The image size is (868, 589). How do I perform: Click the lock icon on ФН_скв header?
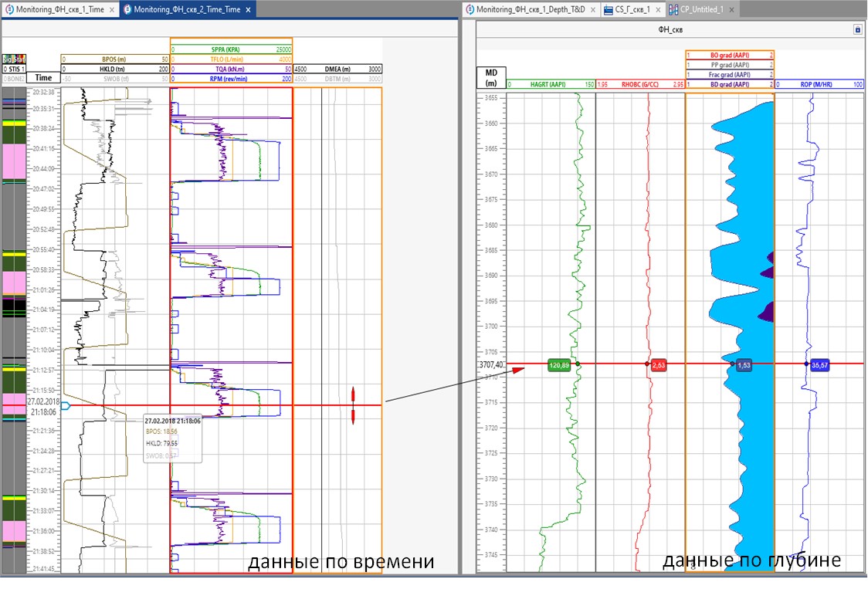tap(857, 29)
